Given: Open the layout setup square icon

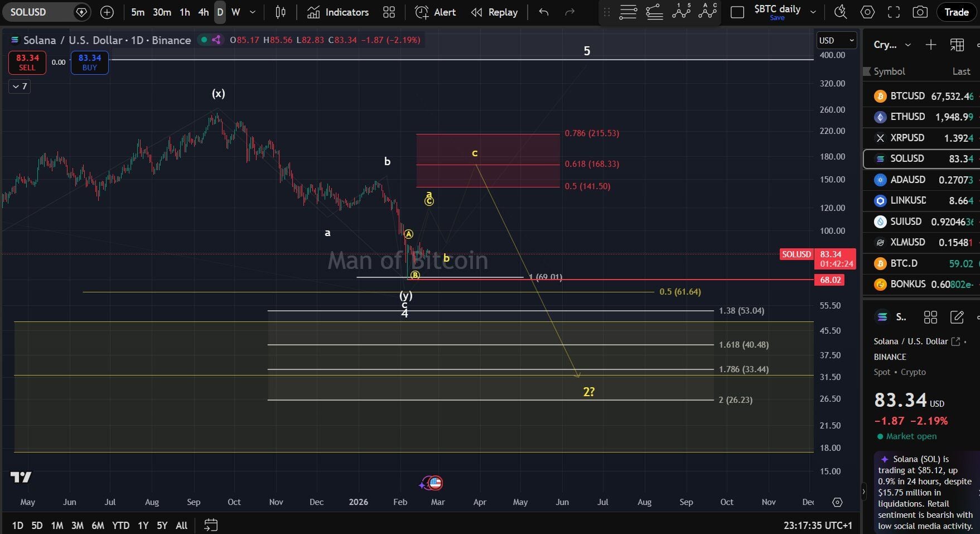Looking at the screenshot, I should [737, 12].
